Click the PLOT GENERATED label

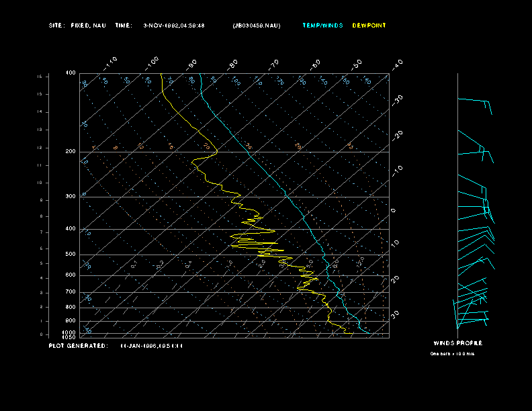[78, 345]
